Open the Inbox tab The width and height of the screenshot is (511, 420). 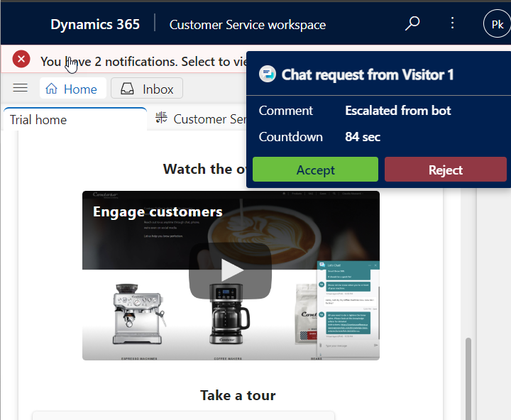pyautogui.click(x=148, y=89)
